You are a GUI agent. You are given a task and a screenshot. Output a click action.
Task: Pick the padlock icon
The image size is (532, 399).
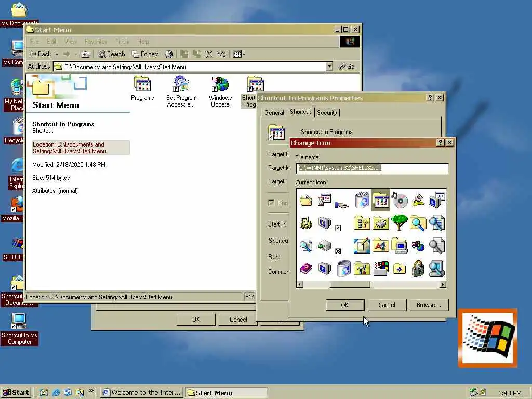pyautogui.click(x=418, y=269)
